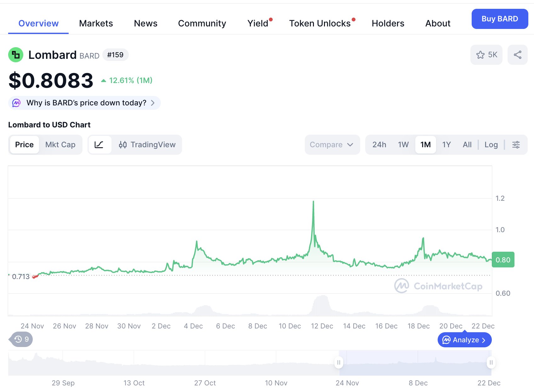Grab the left range slider handle
The image size is (534, 392).
(338, 362)
